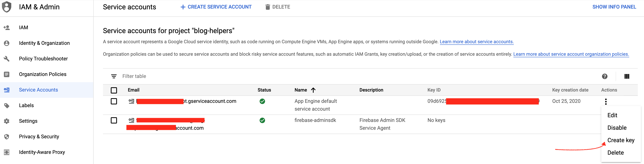
Task: Click the trash icon next to DELETE
Action: (268, 7)
